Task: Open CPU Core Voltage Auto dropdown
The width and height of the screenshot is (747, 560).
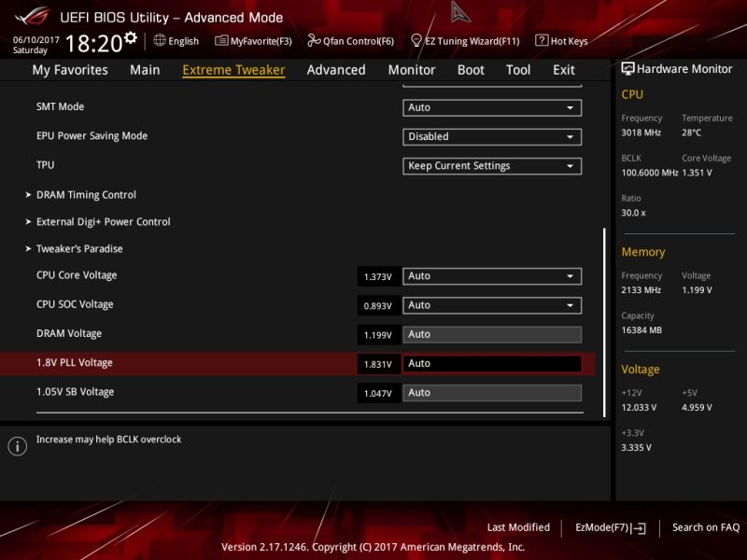Action: [492, 276]
